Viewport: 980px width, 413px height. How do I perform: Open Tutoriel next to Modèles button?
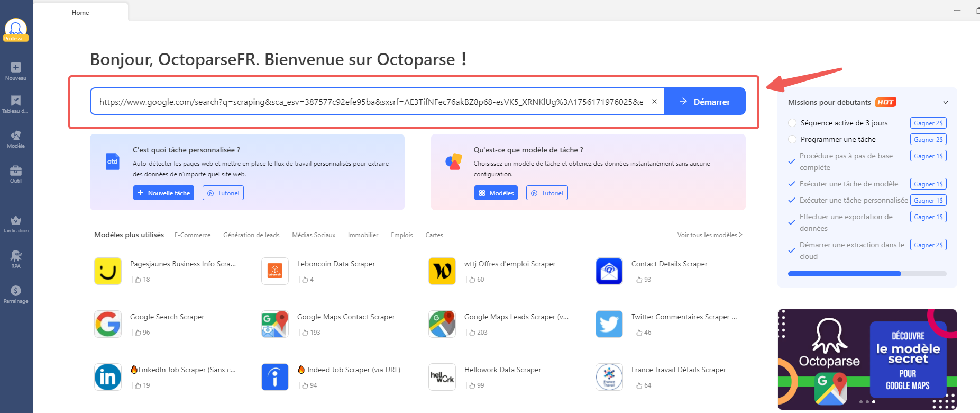(547, 193)
